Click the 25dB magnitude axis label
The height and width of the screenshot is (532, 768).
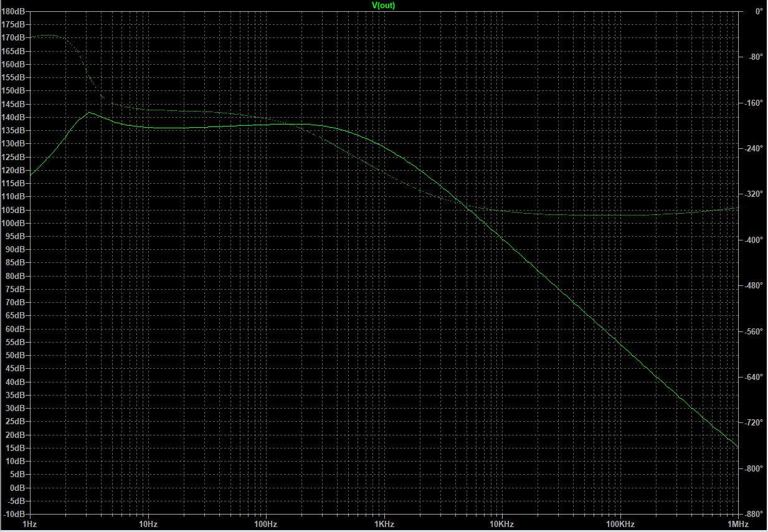16,422
